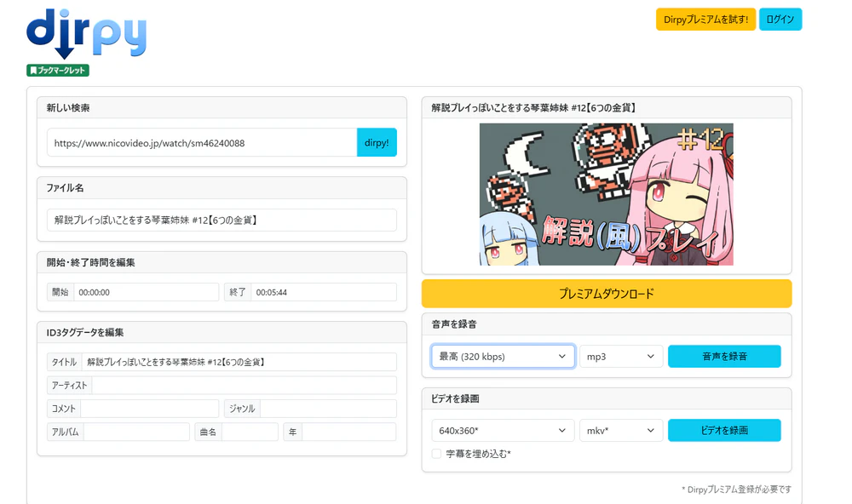The width and height of the screenshot is (852, 504).
Task: Open the ブックマークレット bookmarklet link
Action: coord(56,71)
